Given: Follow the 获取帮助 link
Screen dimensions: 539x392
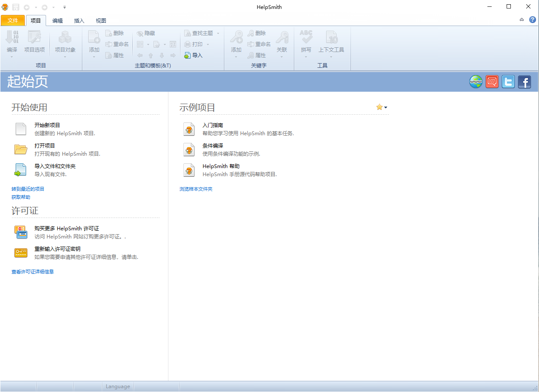Looking at the screenshot, I should [21, 197].
